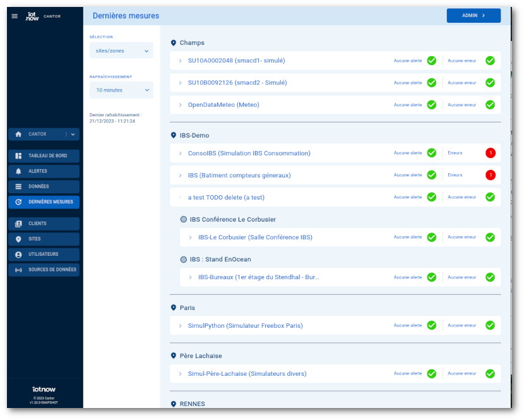Click the circle marker for IBS : Stand EnOcean
Image resolution: width=524 pixels, height=420 pixels.
[x=184, y=260]
